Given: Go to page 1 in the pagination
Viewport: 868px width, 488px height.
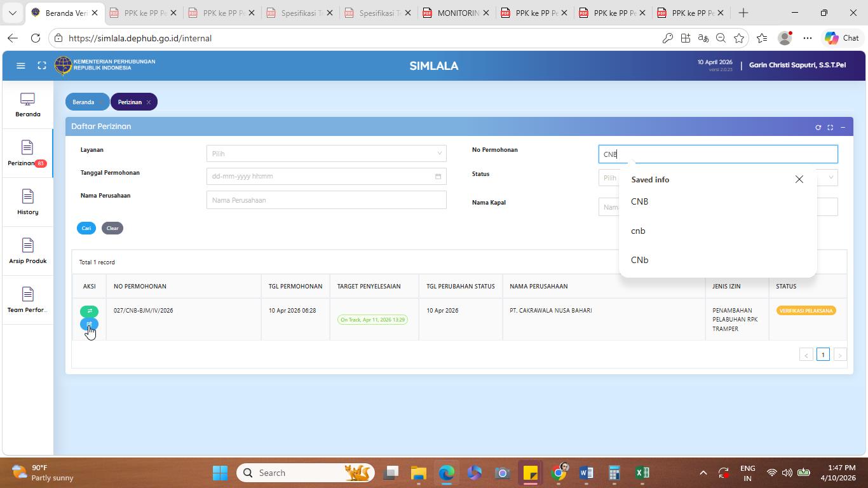Looking at the screenshot, I should pyautogui.click(x=823, y=355).
